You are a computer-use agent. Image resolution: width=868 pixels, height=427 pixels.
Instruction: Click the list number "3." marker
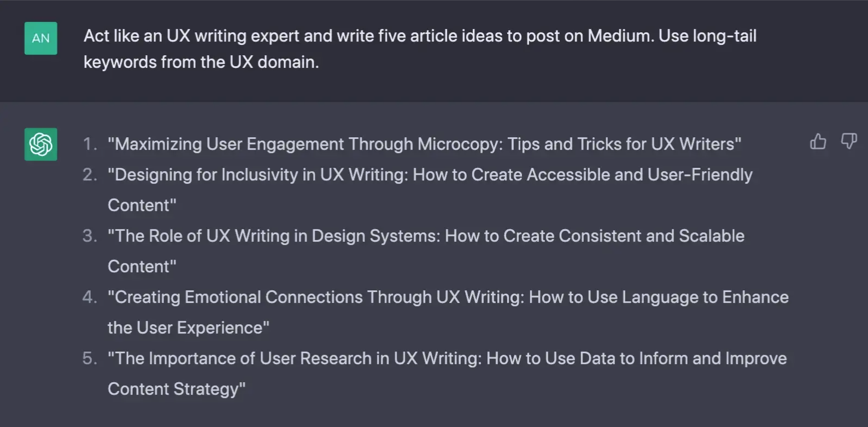coord(90,236)
